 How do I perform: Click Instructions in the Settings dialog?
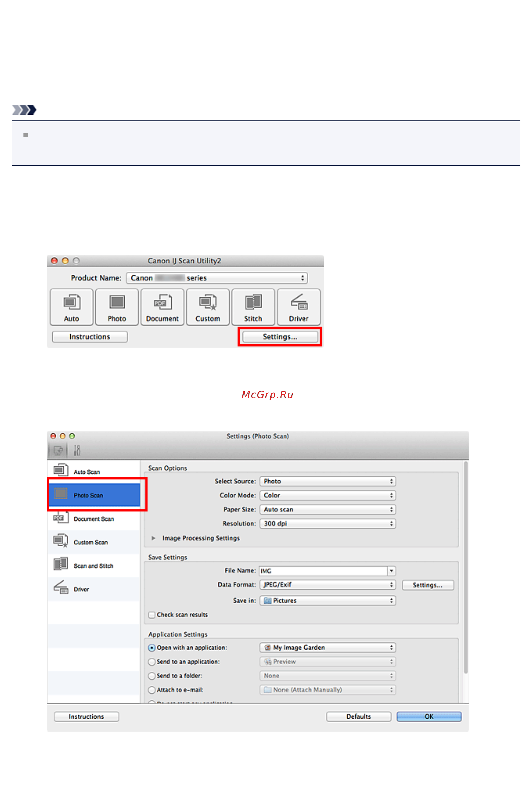point(87,717)
